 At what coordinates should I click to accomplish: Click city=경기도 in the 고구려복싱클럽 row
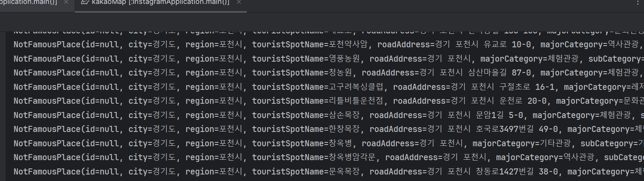(x=152, y=87)
